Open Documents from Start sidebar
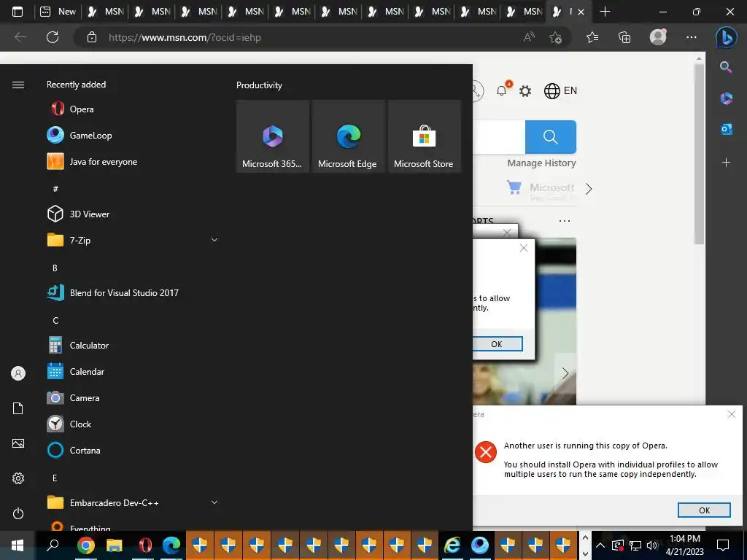This screenshot has height=560, width=747. pyautogui.click(x=18, y=408)
